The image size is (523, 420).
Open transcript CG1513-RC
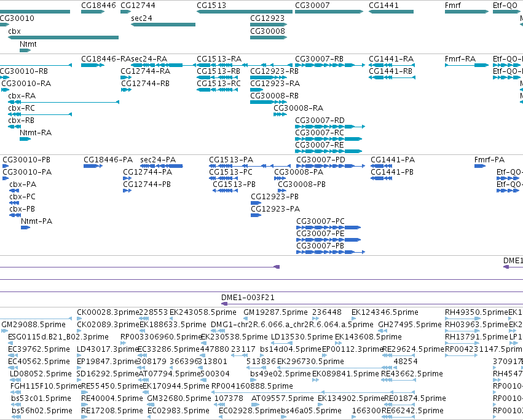point(218,84)
